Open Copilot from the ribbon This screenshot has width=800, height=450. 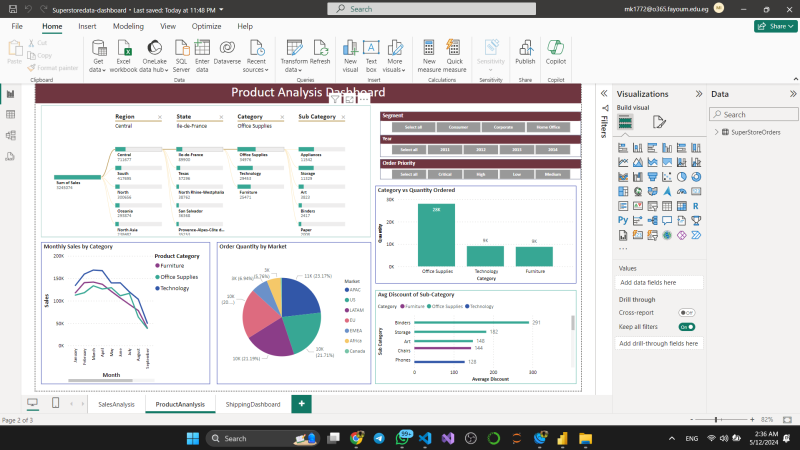point(556,48)
